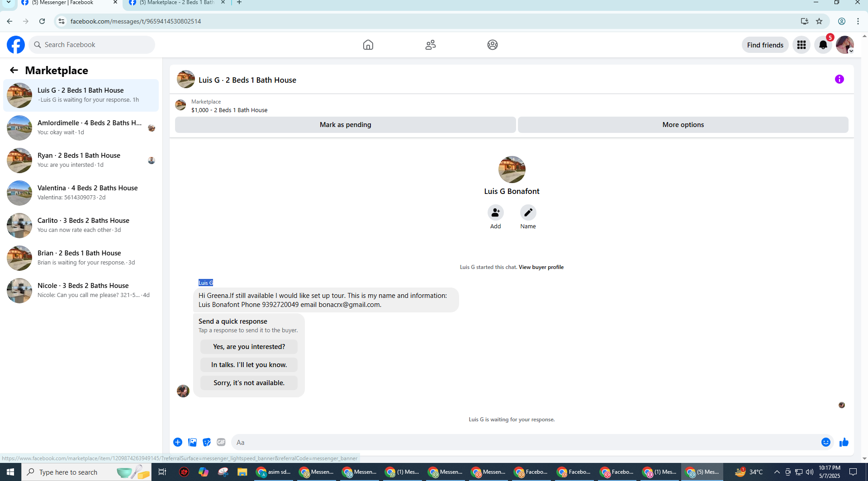Open the account profile picture menu
The image size is (868, 481).
pos(844,45)
